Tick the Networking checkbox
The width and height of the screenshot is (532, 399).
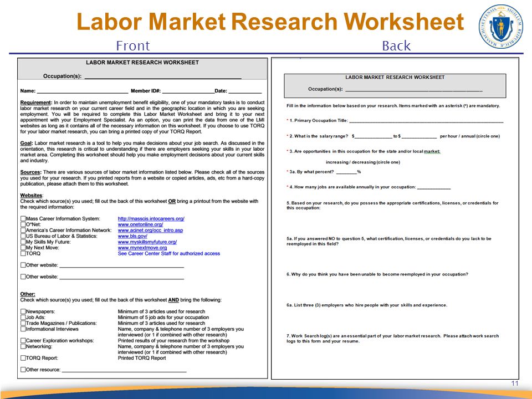tap(23, 346)
